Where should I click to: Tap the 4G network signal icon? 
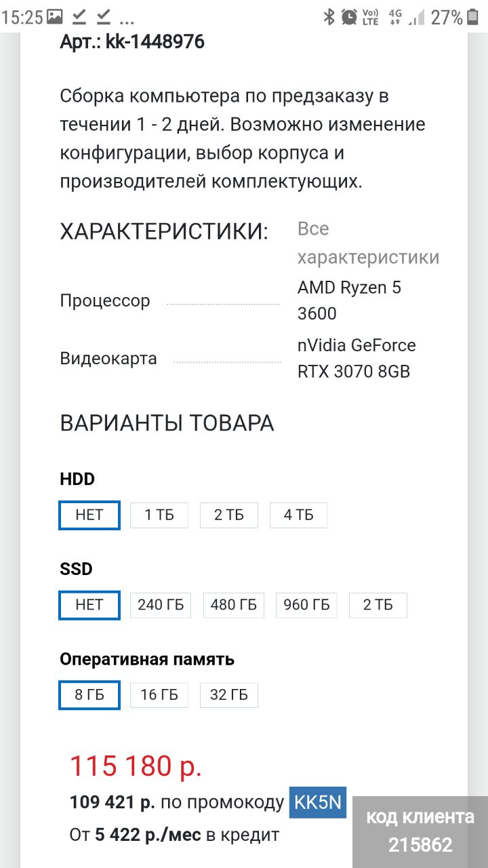(396, 17)
